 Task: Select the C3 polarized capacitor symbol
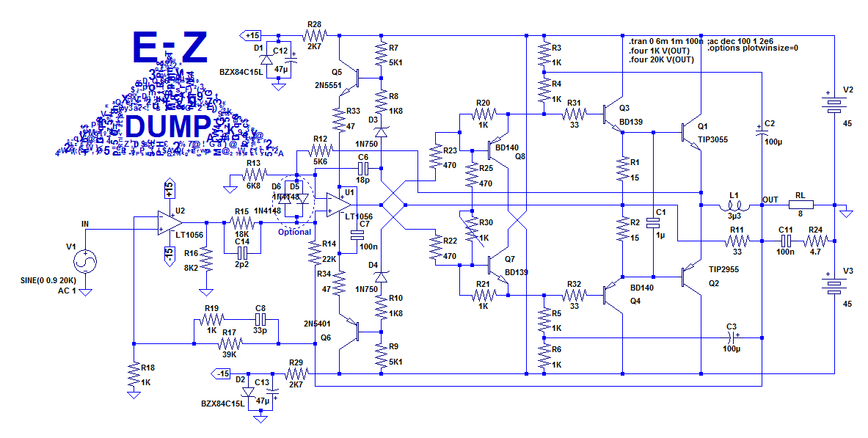tap(732, 337)
